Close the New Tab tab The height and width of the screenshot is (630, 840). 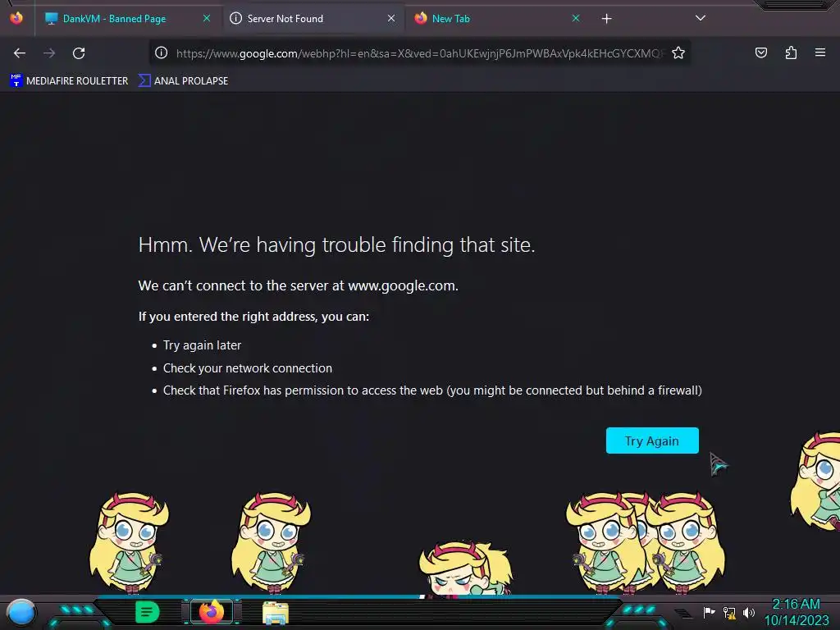click(575, 18)
